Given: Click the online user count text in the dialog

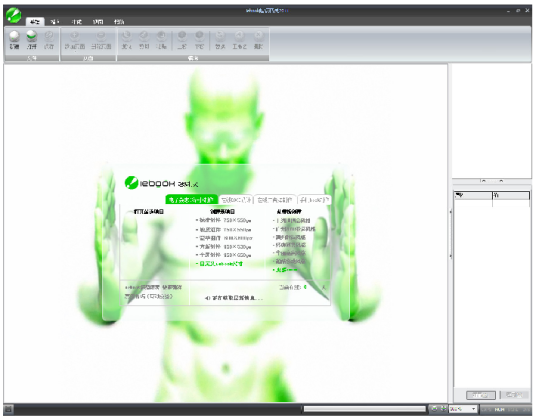Looking at the screenshot, I should pyautogui.click(x=302, y=287).
